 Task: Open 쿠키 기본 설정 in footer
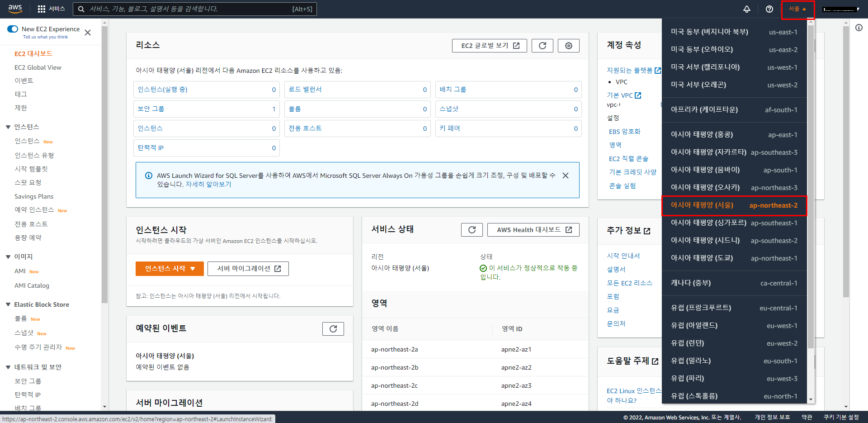(x=841, y=417)
